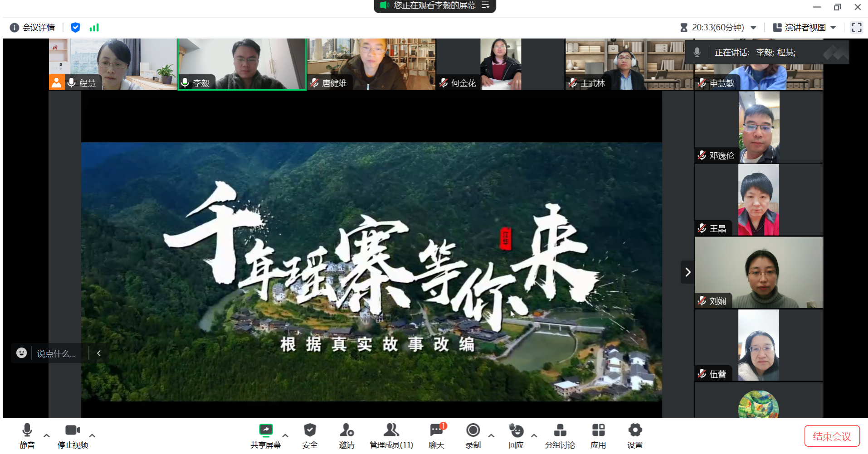Viewport: 868px width, 454px height.
Task: Expand audio options arrow beside 静音
Action: 47,435
